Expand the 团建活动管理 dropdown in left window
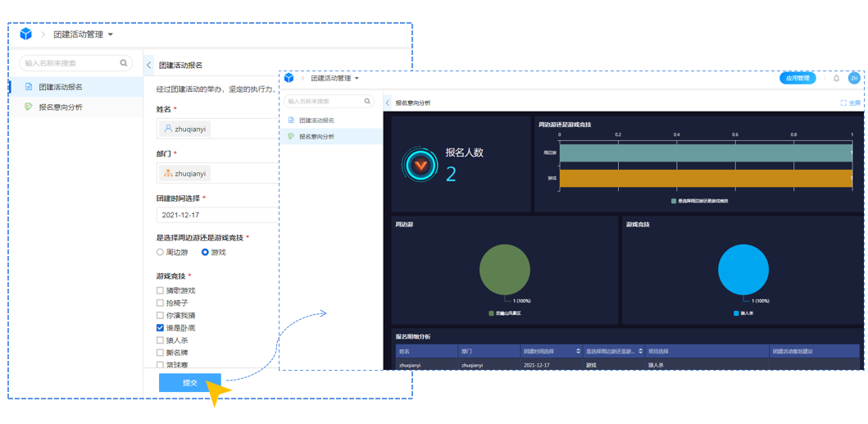This screenshot has height=424, width=868. 111,34
